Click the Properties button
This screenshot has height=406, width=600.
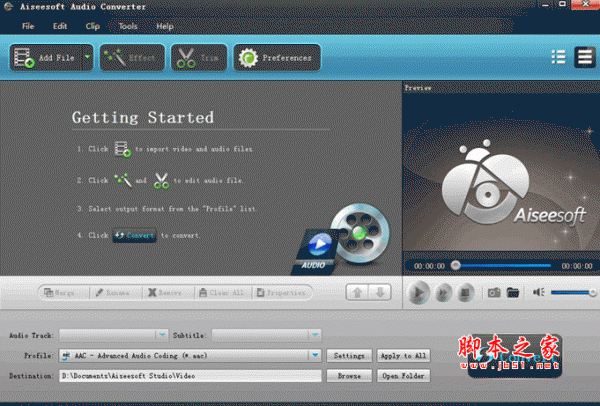coord(281,293)
